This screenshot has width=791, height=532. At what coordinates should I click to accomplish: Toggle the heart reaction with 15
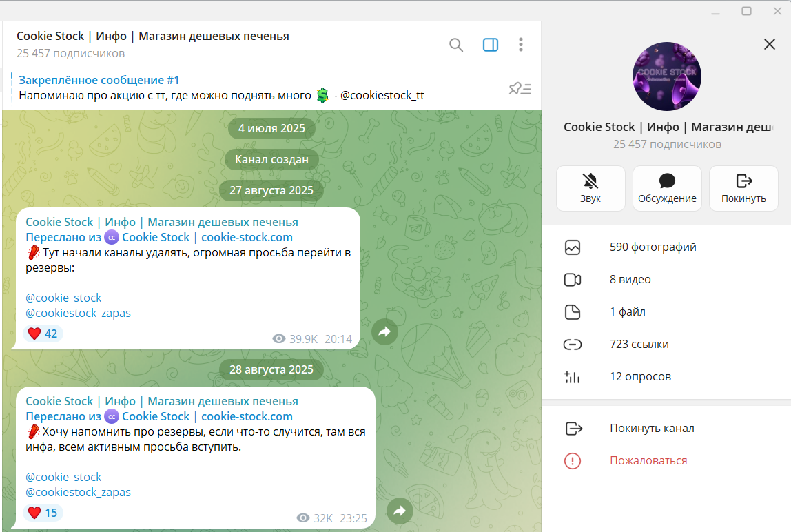[43, 513]
